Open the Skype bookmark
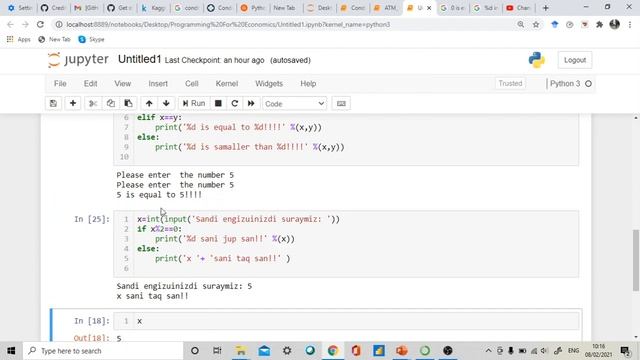The width and height of the screenshot is (640, 360). coord(91,39)
